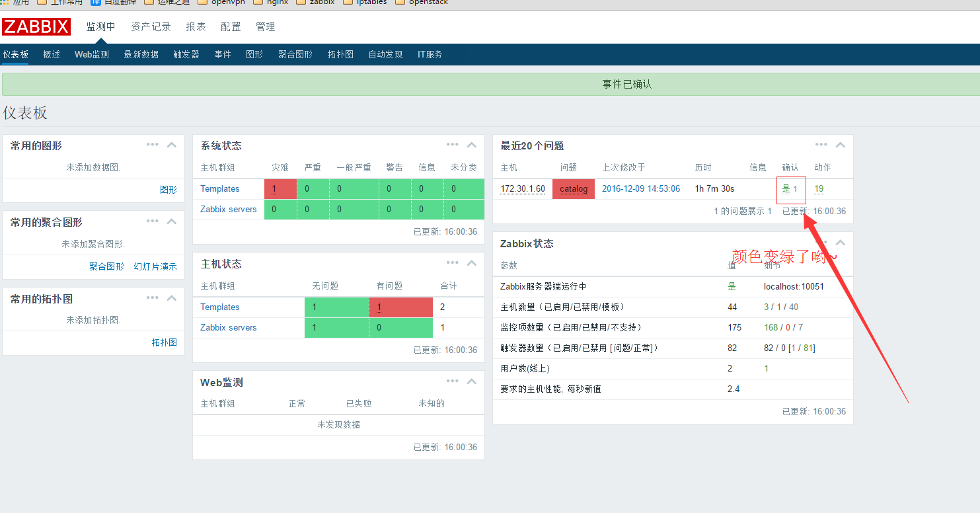Select the 仪表板 submenu tab
The height and width of the screenshot is (513, 980).
coord(15,54)
